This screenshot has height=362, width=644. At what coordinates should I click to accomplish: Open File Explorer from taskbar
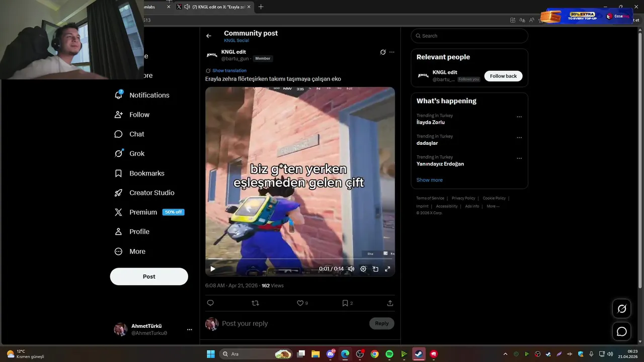tap(315, 354)
